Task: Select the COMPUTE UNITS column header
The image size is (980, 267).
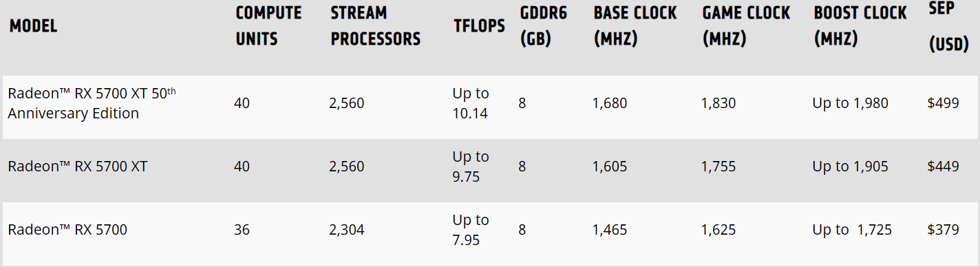Action: (x=268, y=26)
